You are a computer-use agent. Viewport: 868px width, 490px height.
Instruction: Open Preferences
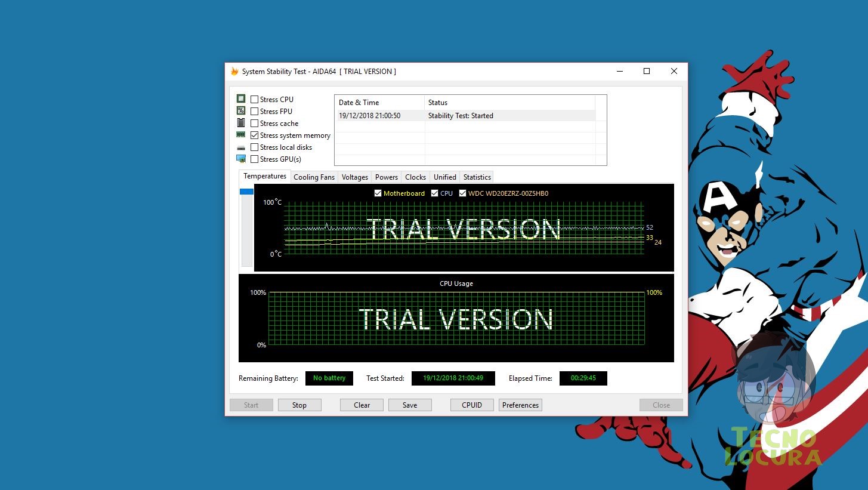point(520,405)
